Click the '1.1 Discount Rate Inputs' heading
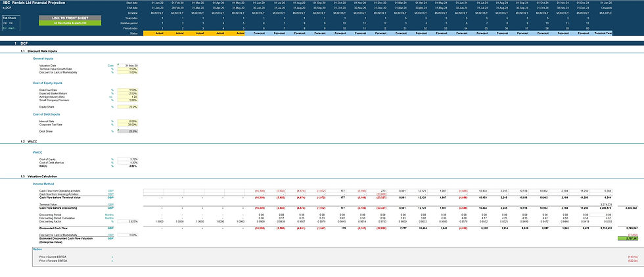The height and width of the screenshot is (277, 644). tap(39, 51)
